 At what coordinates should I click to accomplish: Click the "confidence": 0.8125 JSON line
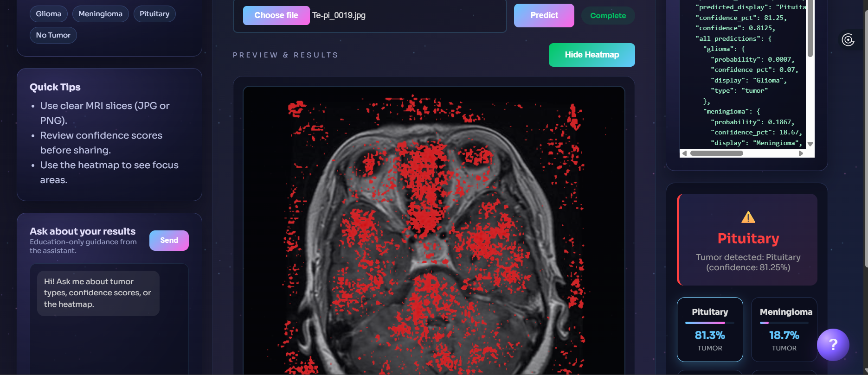(735, 28)
